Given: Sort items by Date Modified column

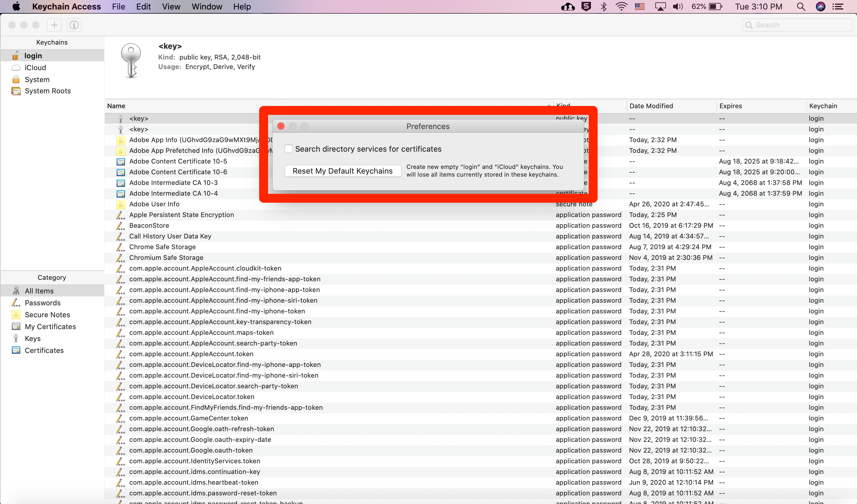Looking at the screenshot, I should coord(651,106).
